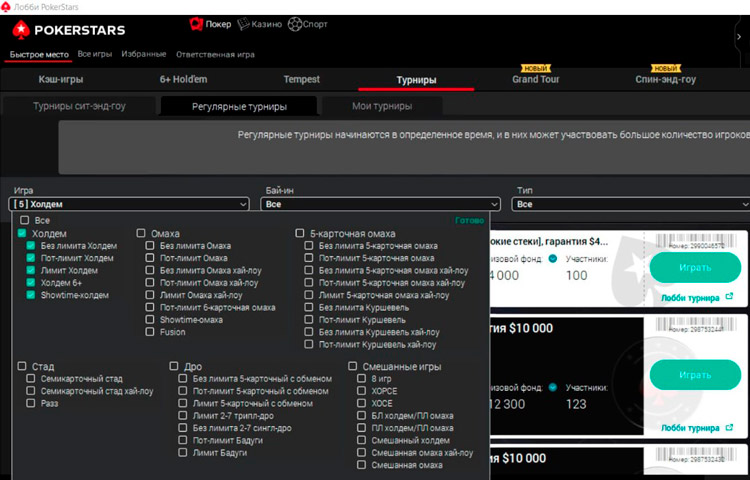Check the ХОРСЕ checkbox
The height and width of the screenshot is (480, 750).
point(362,391)
